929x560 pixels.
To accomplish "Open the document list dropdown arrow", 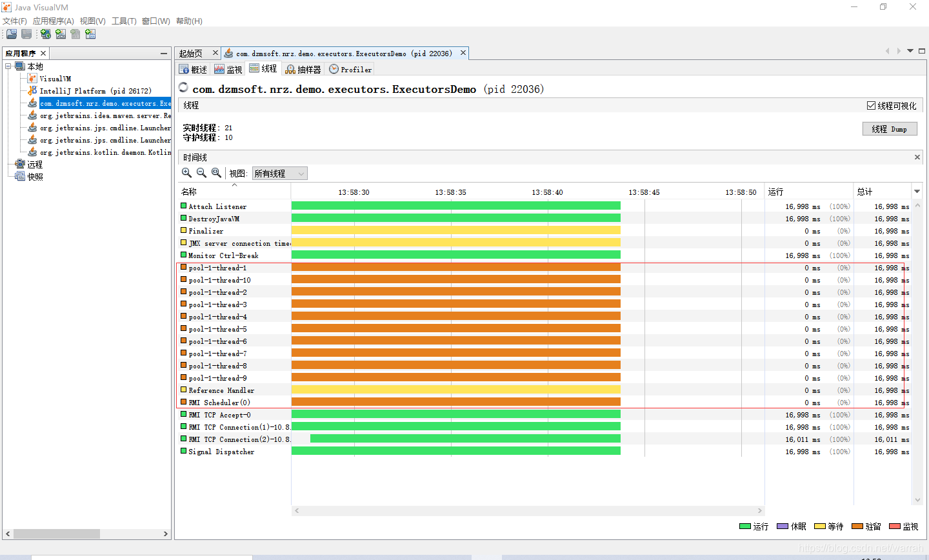I will point(910,51).
